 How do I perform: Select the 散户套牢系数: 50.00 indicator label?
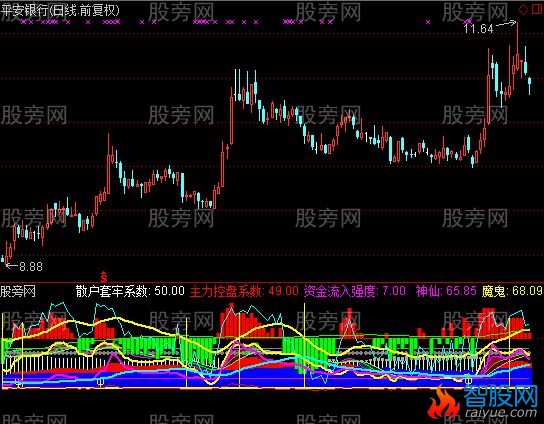coord(130,291)
